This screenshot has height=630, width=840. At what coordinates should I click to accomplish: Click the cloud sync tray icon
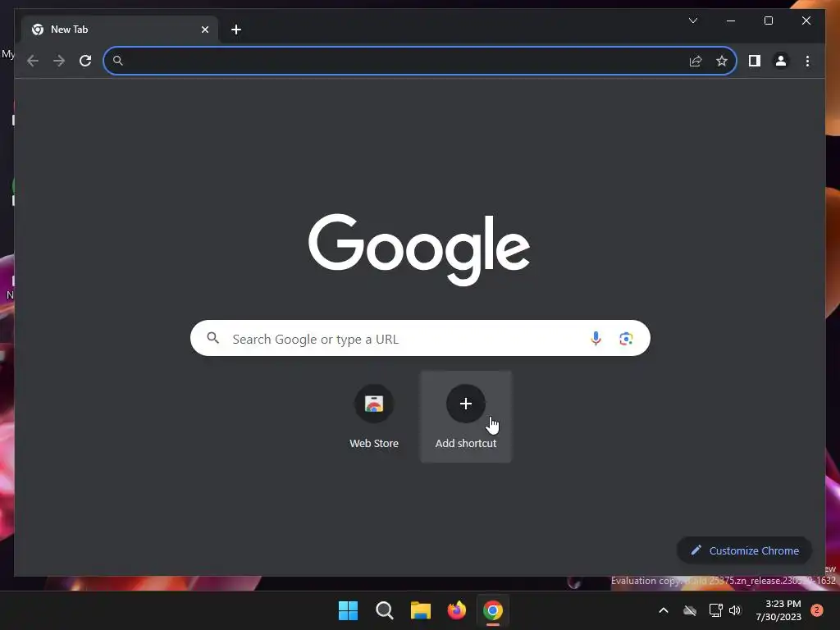pyautogui.click(x=690, y=610)
